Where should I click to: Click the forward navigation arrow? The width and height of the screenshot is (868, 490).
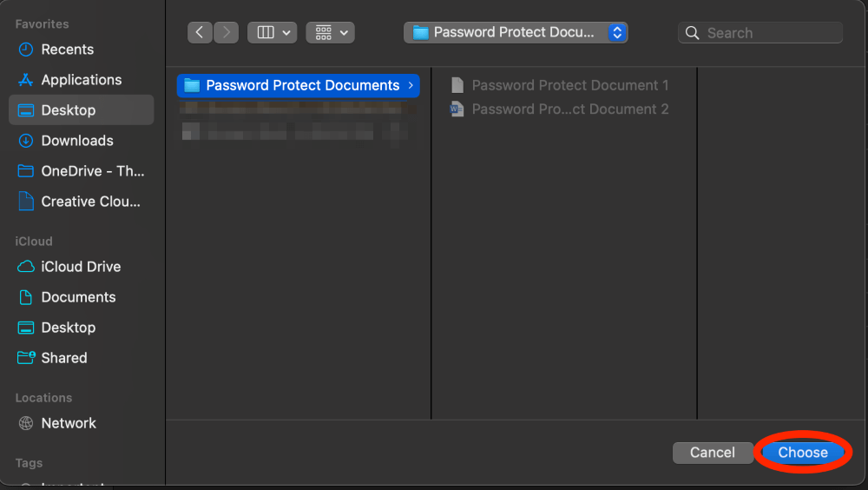(x=227, y=32)
